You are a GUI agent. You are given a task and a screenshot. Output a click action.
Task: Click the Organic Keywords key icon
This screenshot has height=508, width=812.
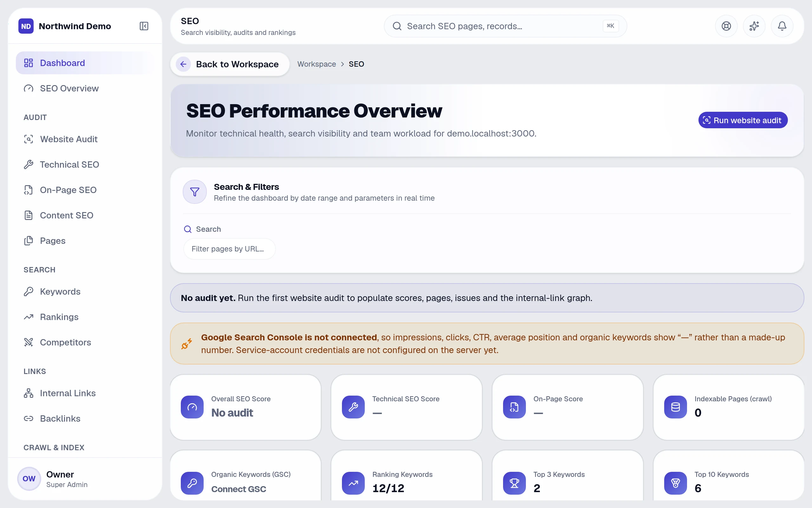pos(192,483)
